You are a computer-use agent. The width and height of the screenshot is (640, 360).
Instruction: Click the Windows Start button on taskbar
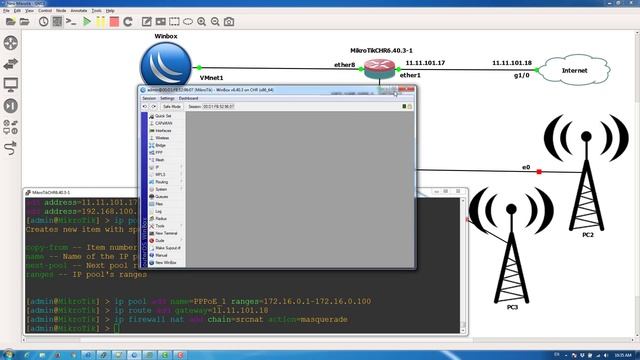[8, 355]
